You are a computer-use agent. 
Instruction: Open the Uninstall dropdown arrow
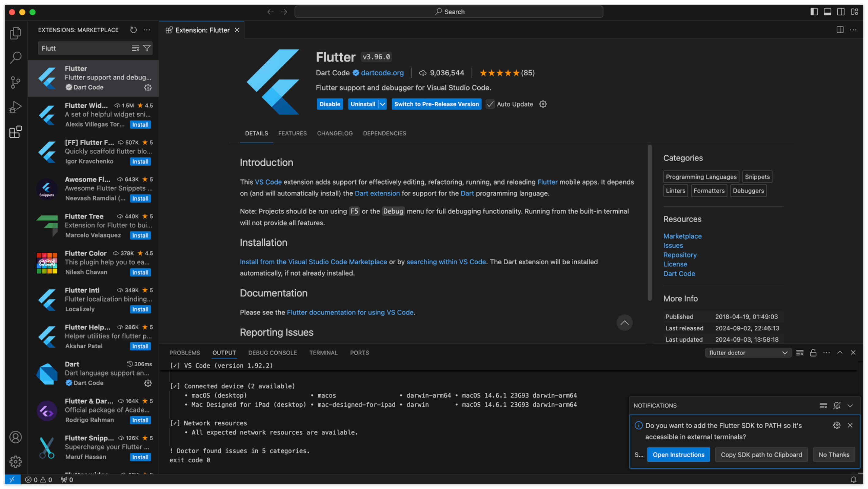click(x=382, y=104)
